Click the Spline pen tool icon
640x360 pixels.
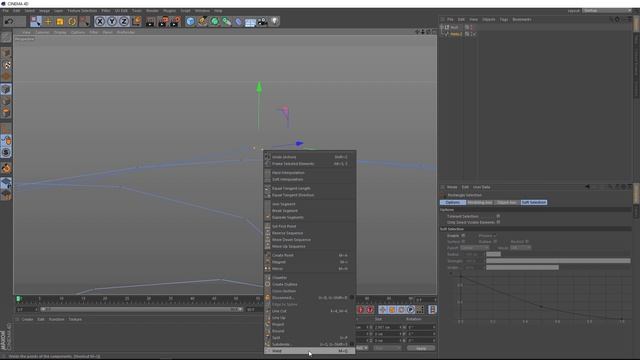202,21
